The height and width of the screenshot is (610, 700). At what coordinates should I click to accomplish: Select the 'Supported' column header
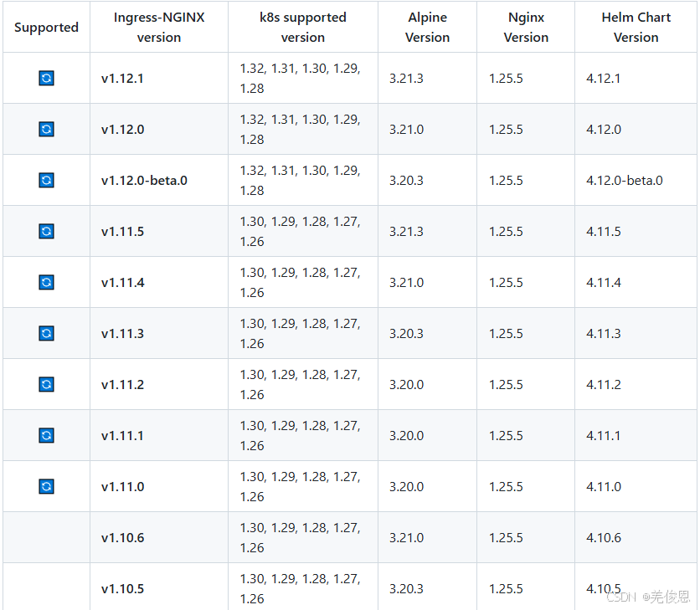[46, 28]
